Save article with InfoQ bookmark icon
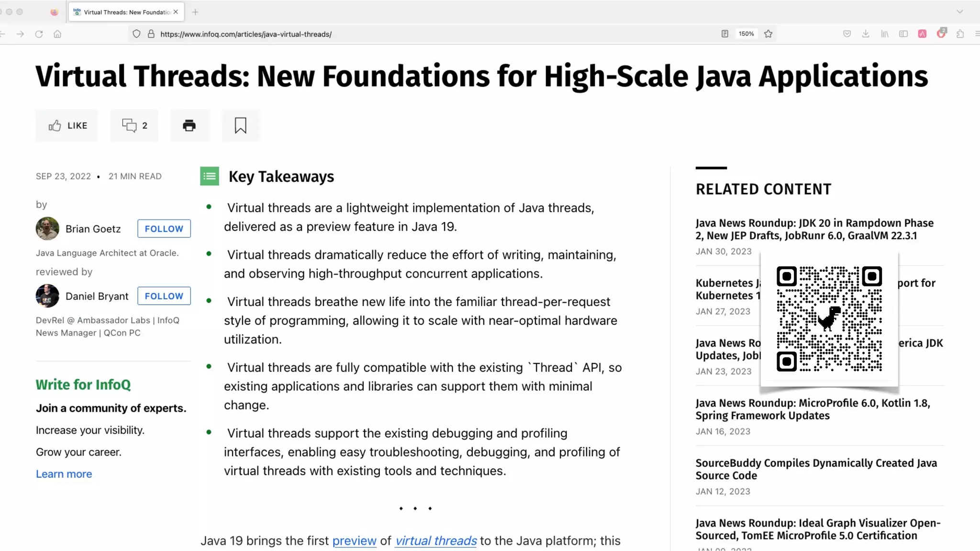 (241, 125)
